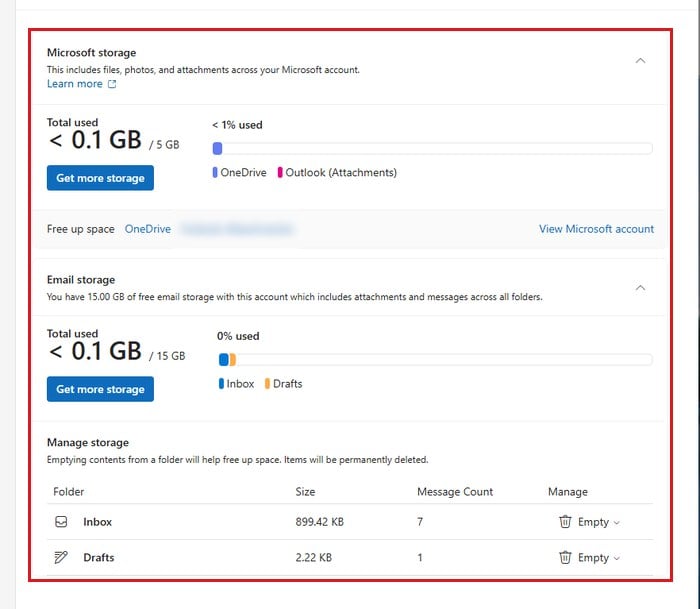Open View Microsoft account link
Image resolution: width=700 pixels, height=609 pixels.
point(596,229)
